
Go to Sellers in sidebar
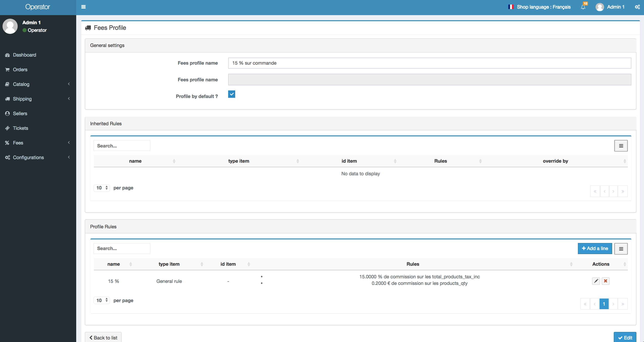coord(20,113)
